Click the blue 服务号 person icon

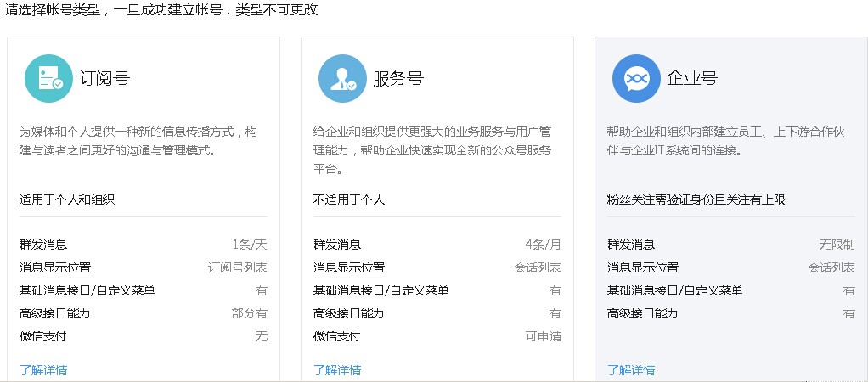coord(342,79)
